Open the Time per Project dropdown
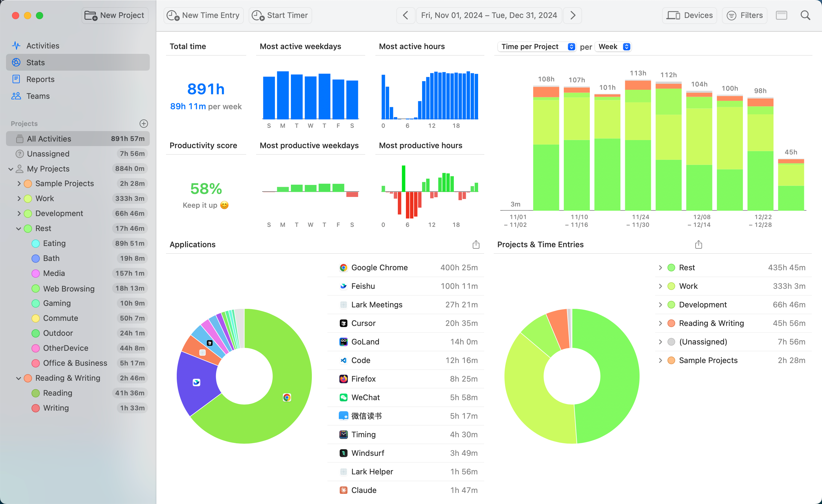 tap(537, 47)
